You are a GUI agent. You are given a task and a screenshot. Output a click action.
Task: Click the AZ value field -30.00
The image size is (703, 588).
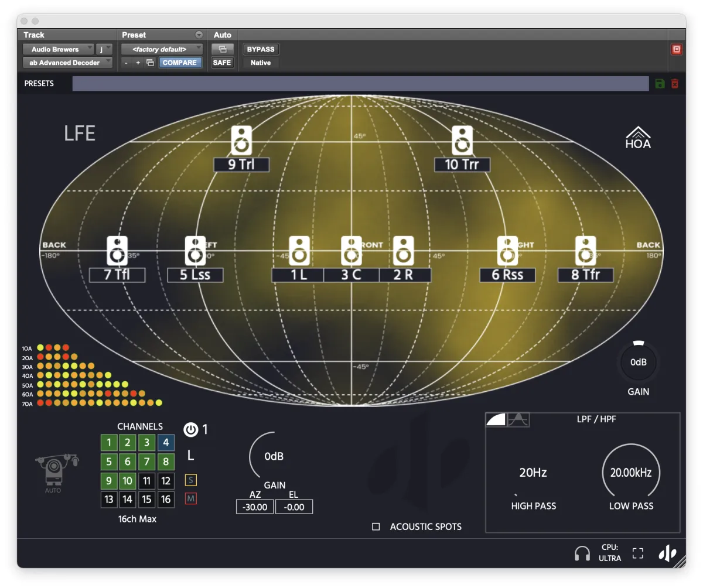[255, 507]
